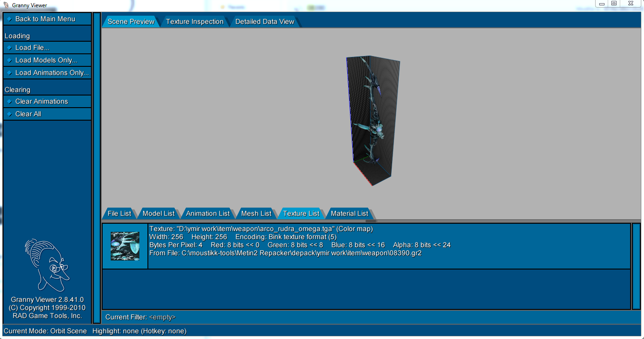Click Clear All button

click(47, 114)
